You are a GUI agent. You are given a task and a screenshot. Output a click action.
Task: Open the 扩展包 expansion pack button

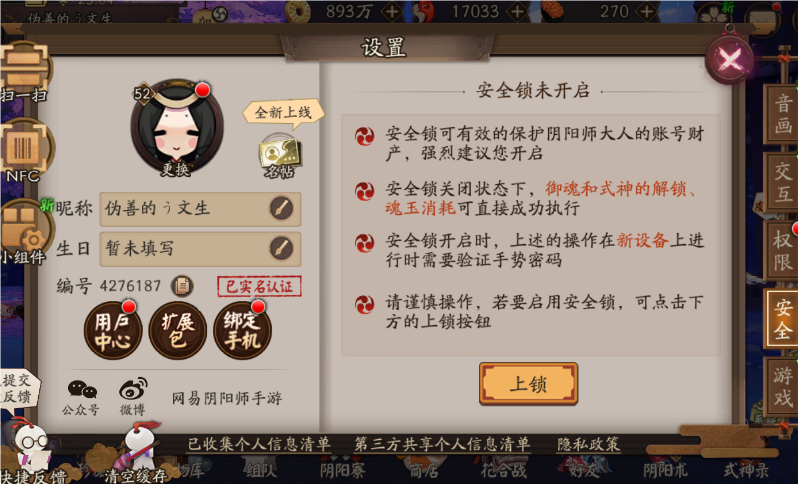(177, 331)
